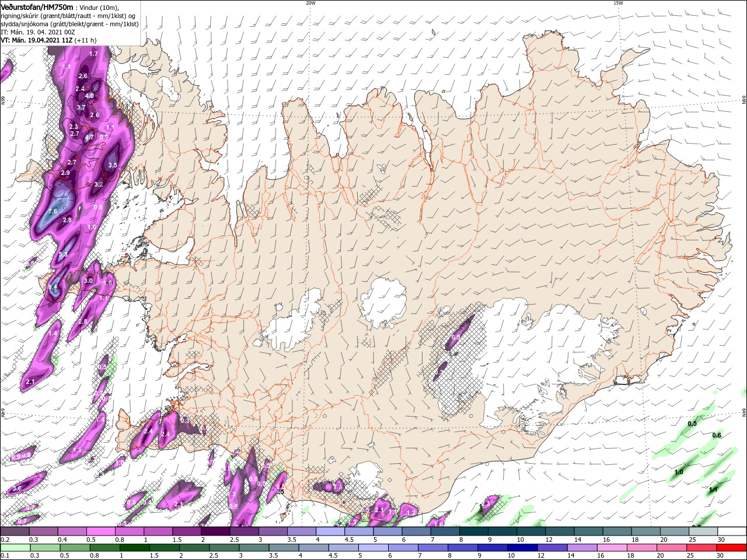
Task: Click the 0.4 label in the snow legend
Action: coord(62,540)
